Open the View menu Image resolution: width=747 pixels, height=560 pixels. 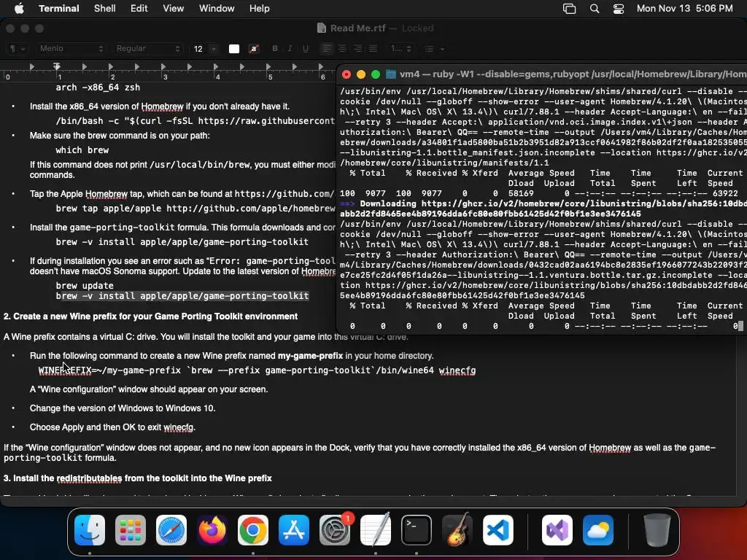click(174, 8)
